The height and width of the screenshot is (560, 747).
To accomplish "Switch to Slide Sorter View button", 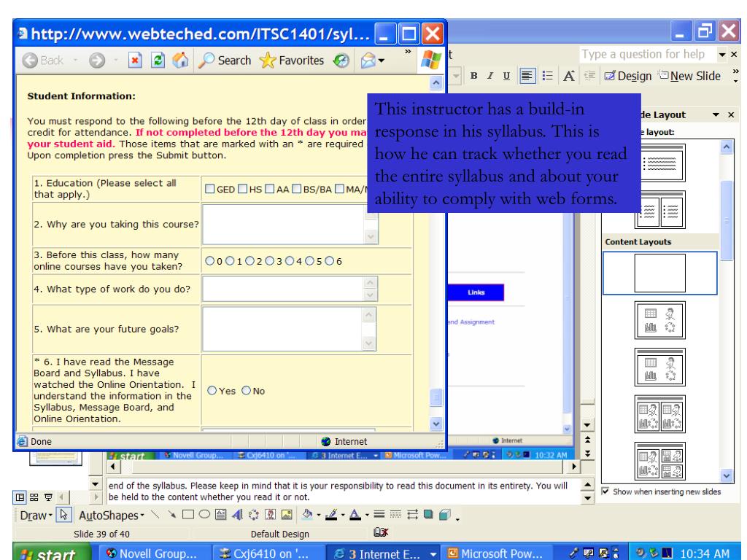I will point(34,497).
